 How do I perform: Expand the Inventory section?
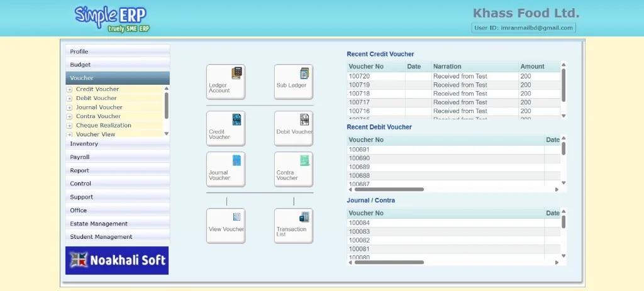pos(118,144)
